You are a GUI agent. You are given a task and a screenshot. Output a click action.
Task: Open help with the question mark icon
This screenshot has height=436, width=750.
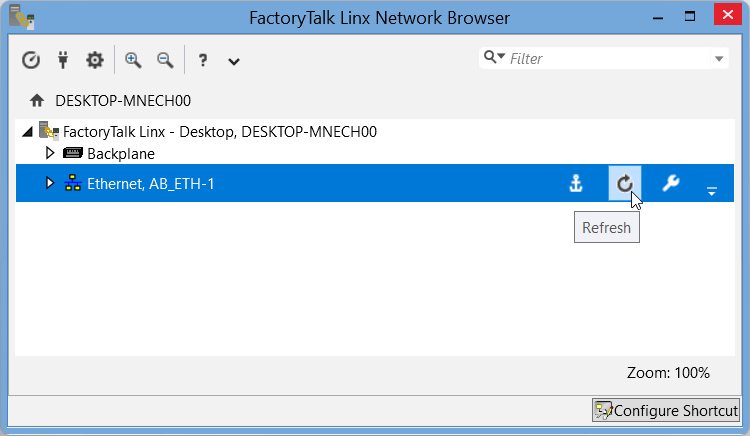[202, 60]
